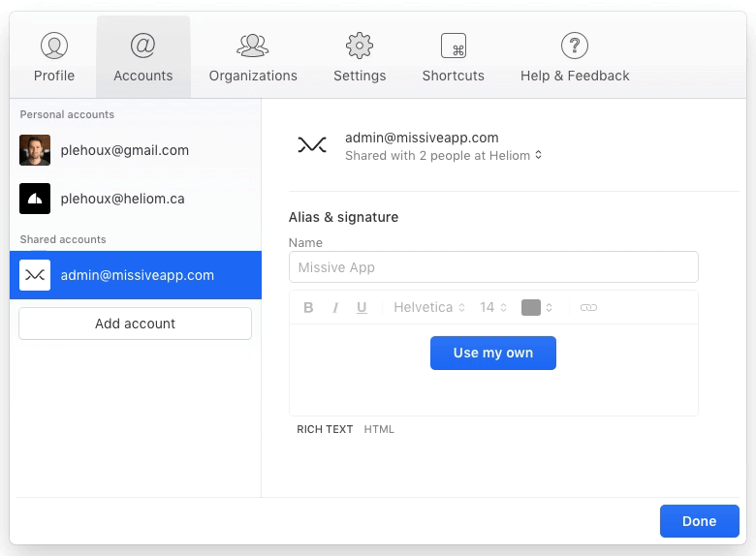Open Help & Feedback question mark icon

(x=575, y=46)
